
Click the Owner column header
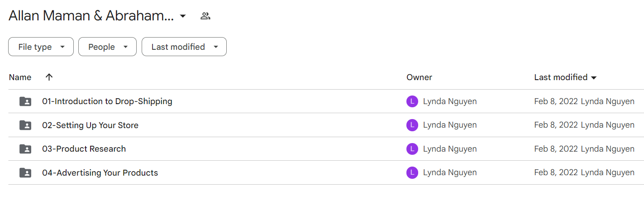coord(419,77)
